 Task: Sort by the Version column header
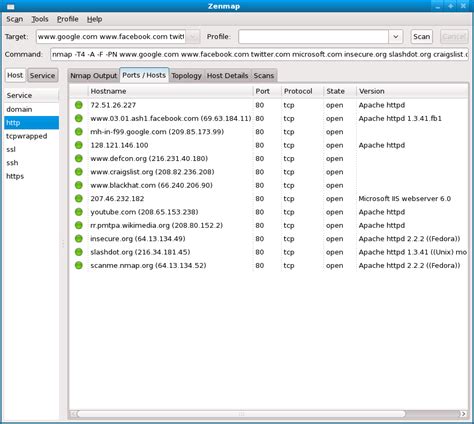412,91
